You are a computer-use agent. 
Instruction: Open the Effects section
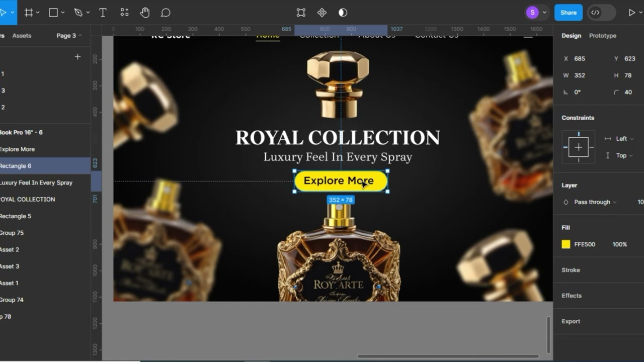[x=572, y=296]
